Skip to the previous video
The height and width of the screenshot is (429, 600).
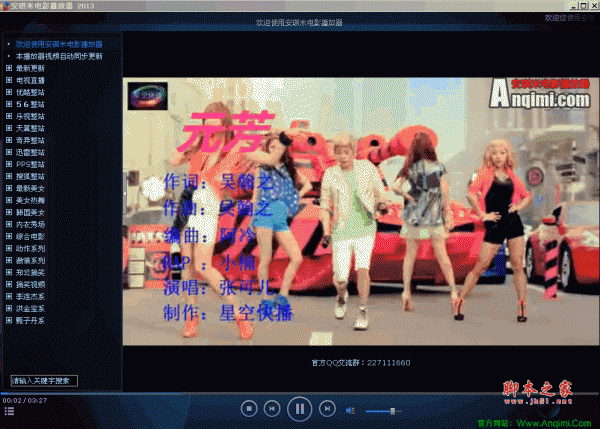point(272,409)
